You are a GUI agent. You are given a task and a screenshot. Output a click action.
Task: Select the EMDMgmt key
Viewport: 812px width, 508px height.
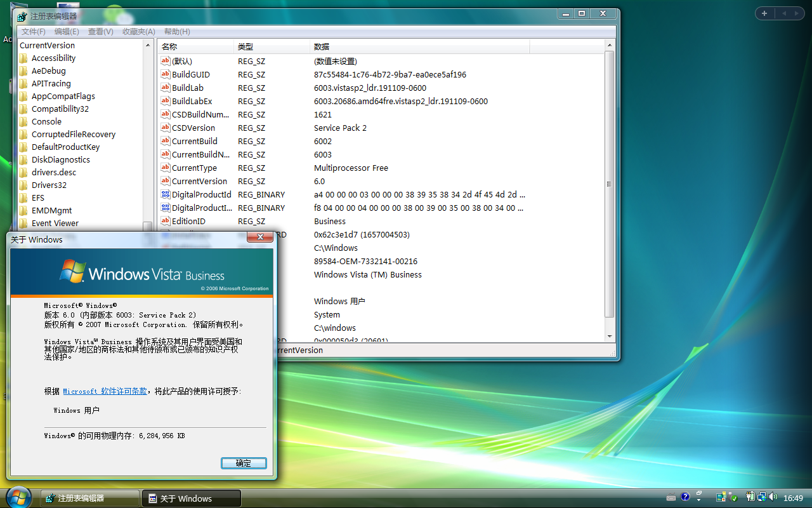(x=52, y=211)
